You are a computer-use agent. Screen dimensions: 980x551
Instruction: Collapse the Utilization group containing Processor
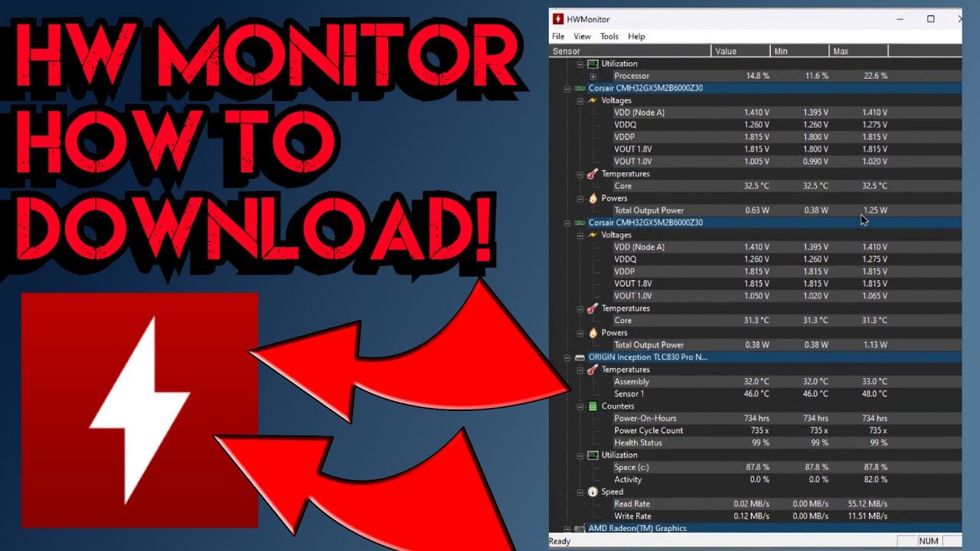tap(580, 64)
